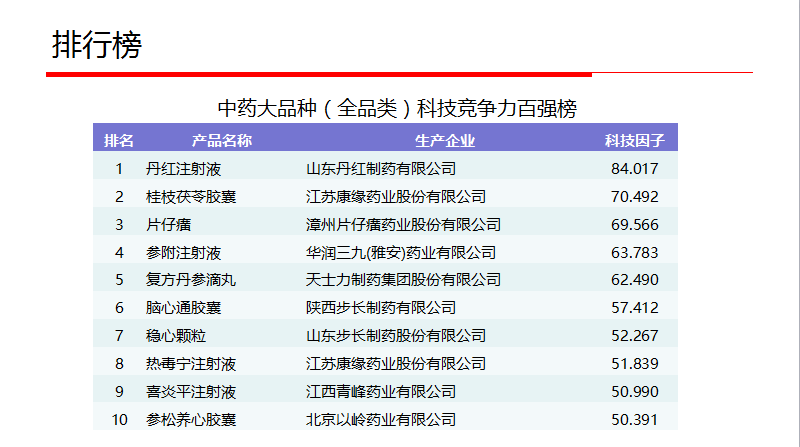The image size is (800, 447).
Task: Select product name 参松养心胶囊
Action: [x=191, y=420]
